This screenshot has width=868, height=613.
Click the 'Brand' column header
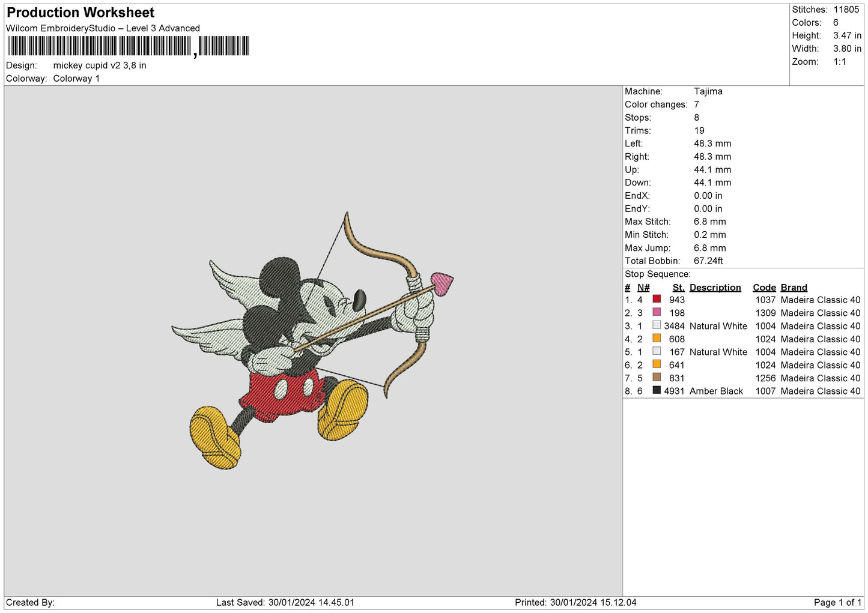794,288
